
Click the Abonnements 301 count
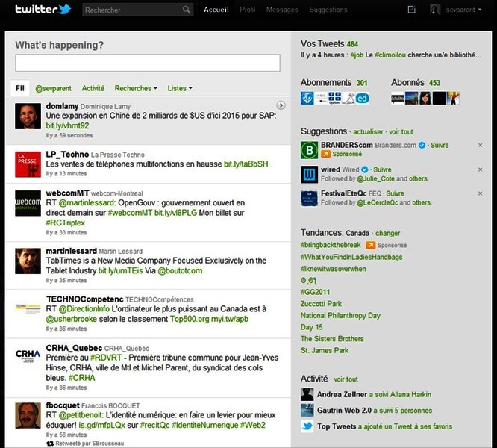click(362, 83)
